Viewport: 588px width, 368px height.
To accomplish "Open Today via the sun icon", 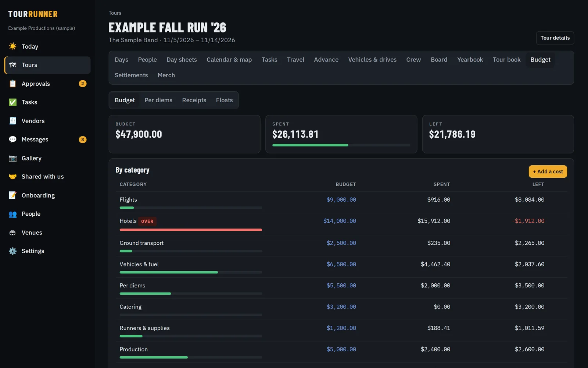I will (12, 46).
